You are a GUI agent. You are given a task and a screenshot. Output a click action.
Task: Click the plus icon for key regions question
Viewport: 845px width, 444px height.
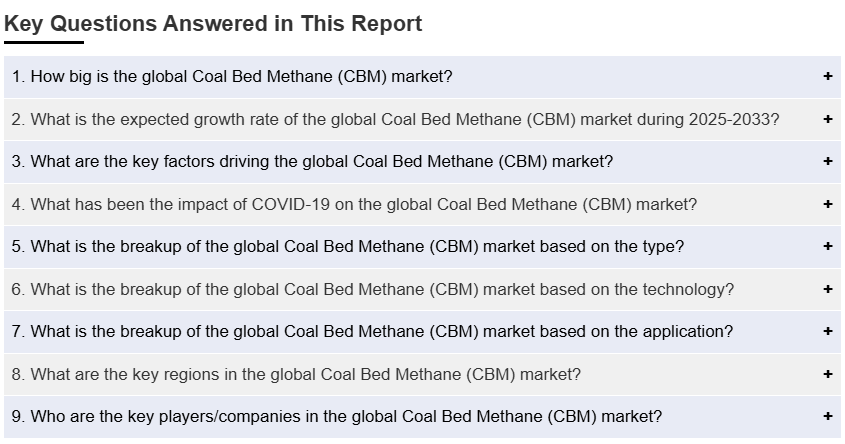point(828,374)
